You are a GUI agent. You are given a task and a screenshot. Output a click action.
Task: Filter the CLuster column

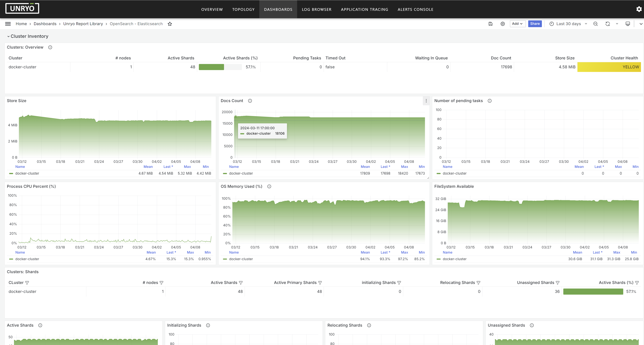tap(27, 283)
